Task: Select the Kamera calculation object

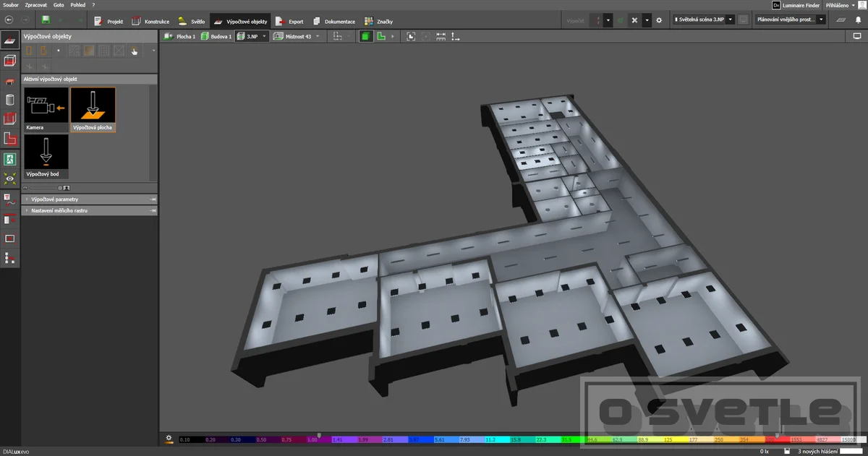Action: pyautogui.click(x=46, y=110)
